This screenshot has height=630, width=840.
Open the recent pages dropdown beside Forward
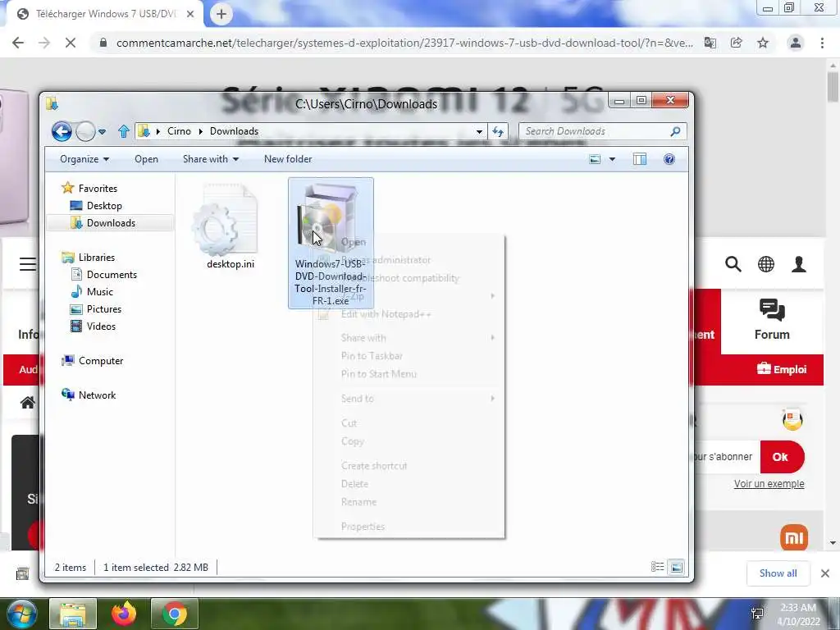click(103, 132)
